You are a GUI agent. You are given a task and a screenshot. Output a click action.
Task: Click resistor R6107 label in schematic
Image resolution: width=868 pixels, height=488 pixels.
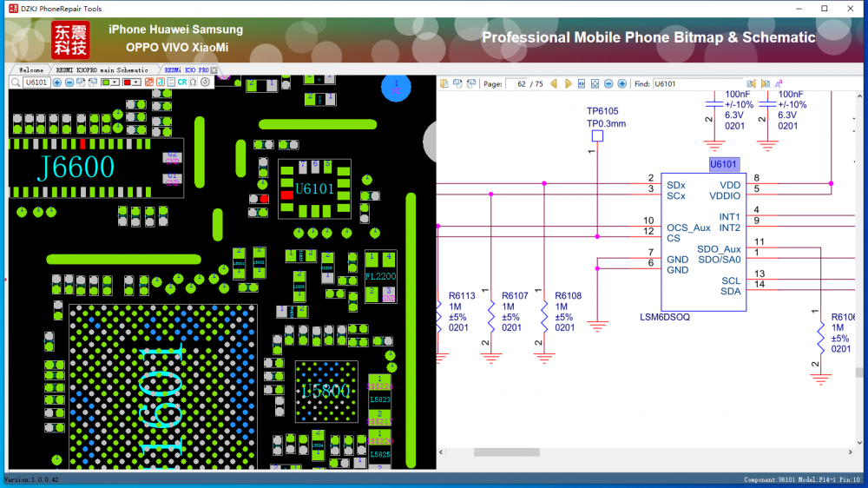coord(515,296)
